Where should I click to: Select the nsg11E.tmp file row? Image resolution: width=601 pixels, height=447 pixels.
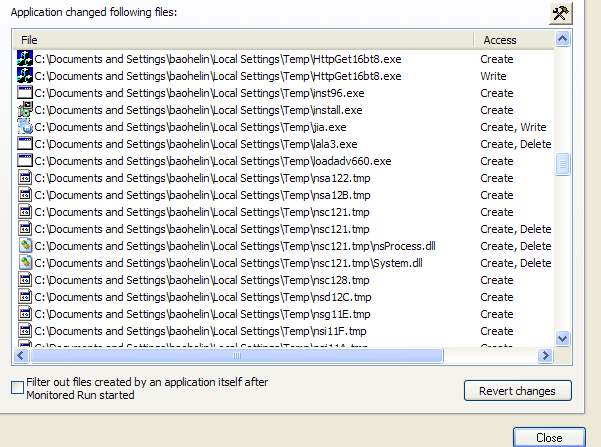click(x=202, y=314)
